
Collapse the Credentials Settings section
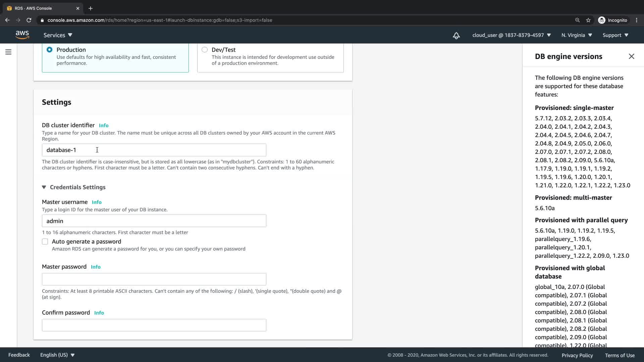pyautogui.click(x=44, y=187)
